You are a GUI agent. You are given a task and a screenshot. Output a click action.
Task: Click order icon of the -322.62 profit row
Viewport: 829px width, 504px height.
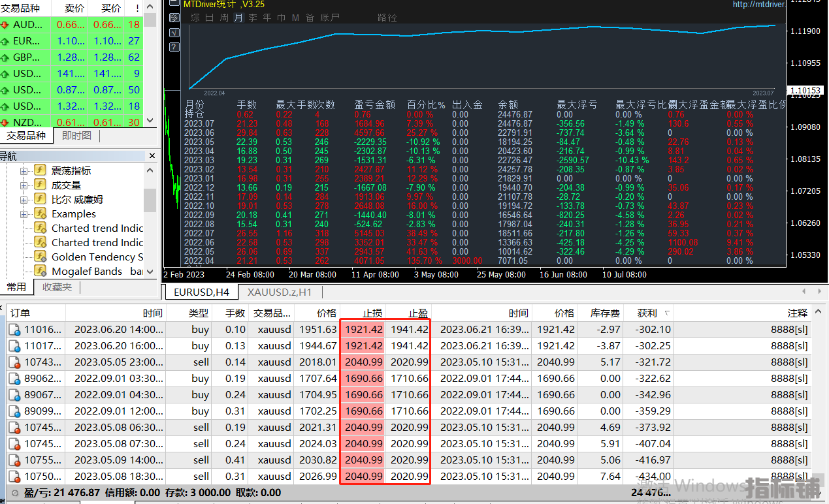click(x=15, y=379)
